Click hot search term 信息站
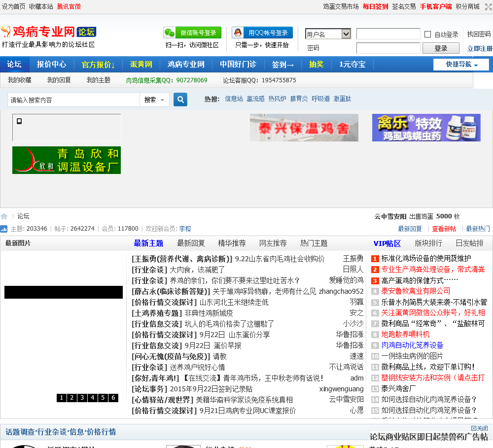Screen dimensions: 493x448 234,99
